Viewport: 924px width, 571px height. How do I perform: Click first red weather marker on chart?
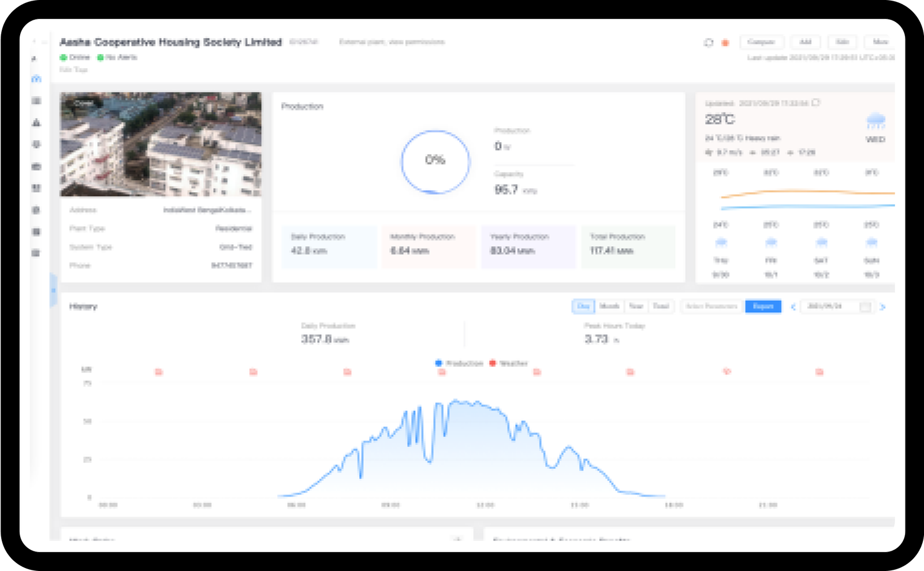point(159,372)
